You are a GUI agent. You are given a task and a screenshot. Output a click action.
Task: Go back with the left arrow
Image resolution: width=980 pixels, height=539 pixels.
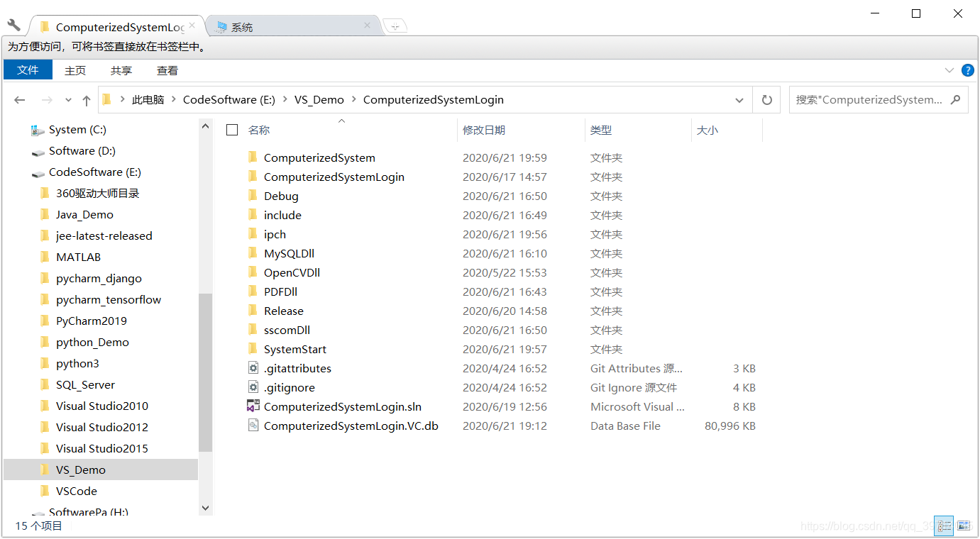[x=20, y=100]
